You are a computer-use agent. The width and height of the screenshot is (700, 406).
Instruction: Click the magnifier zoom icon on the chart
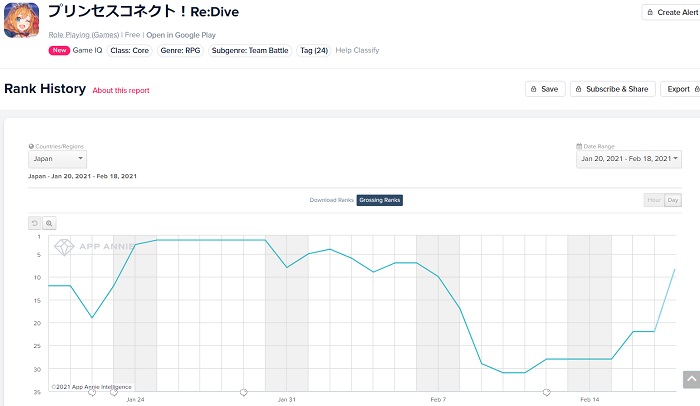click(x=49, y=223)
